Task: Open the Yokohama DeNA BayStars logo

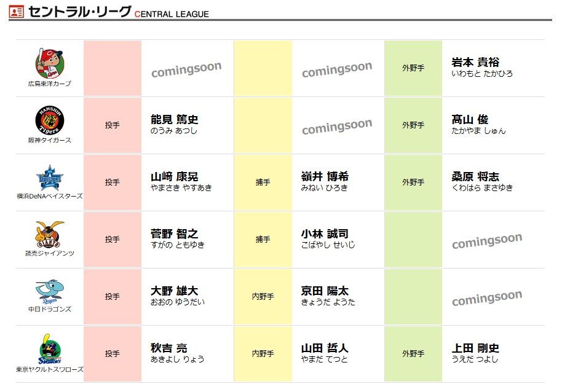Action: point(49,178)
